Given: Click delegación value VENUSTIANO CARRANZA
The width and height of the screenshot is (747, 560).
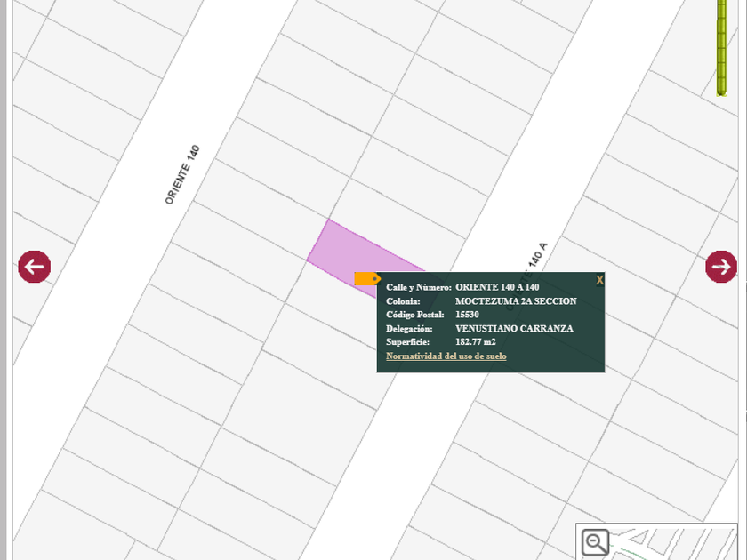Looking at the screenshot, I should tap(514, 328).
